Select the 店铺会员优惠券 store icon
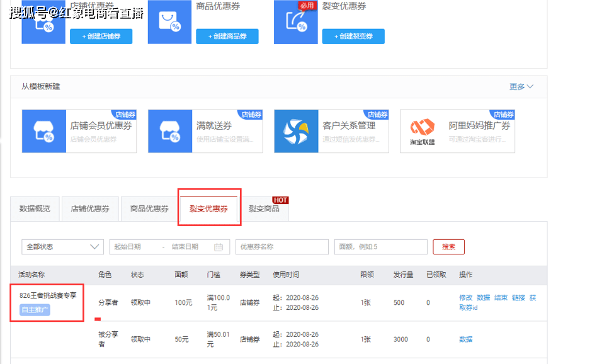The height and width of the screenshot is (364, 614). [x=44, y=131]
